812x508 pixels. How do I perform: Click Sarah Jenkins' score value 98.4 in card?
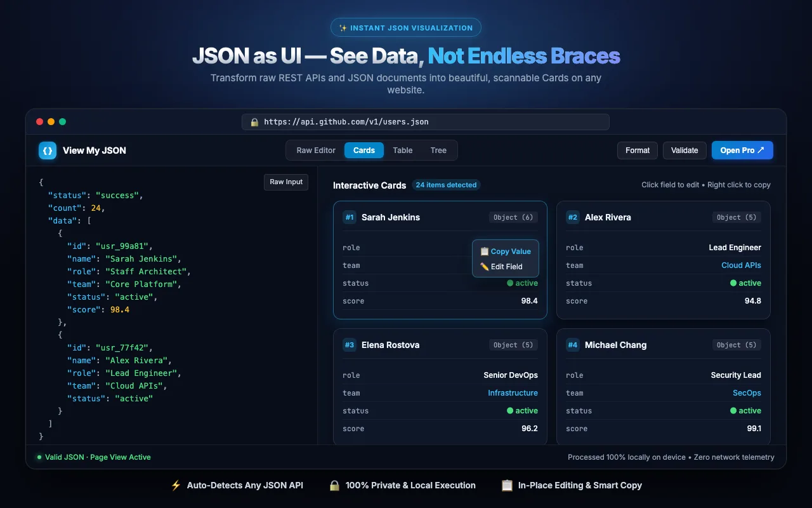(x=530, y=301)
